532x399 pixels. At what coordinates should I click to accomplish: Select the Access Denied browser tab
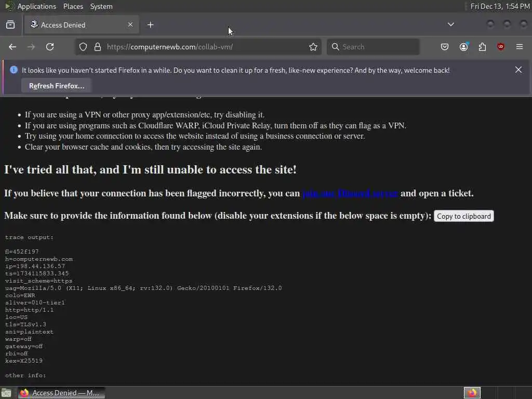click(82, 25)
